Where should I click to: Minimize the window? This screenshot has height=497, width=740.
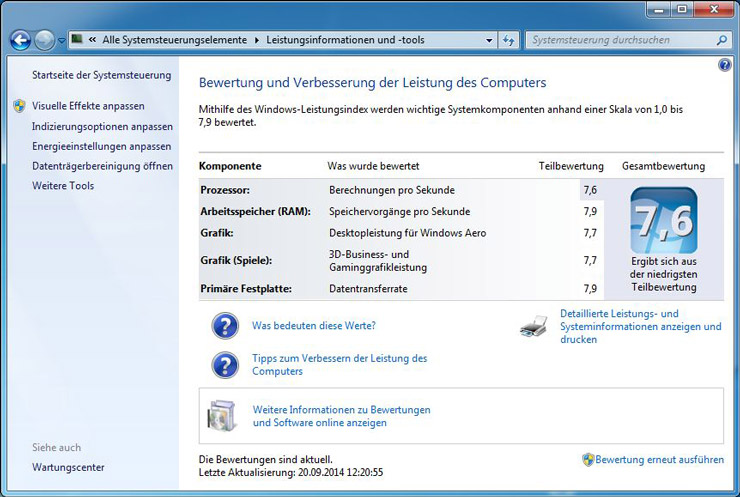point(659,9)
